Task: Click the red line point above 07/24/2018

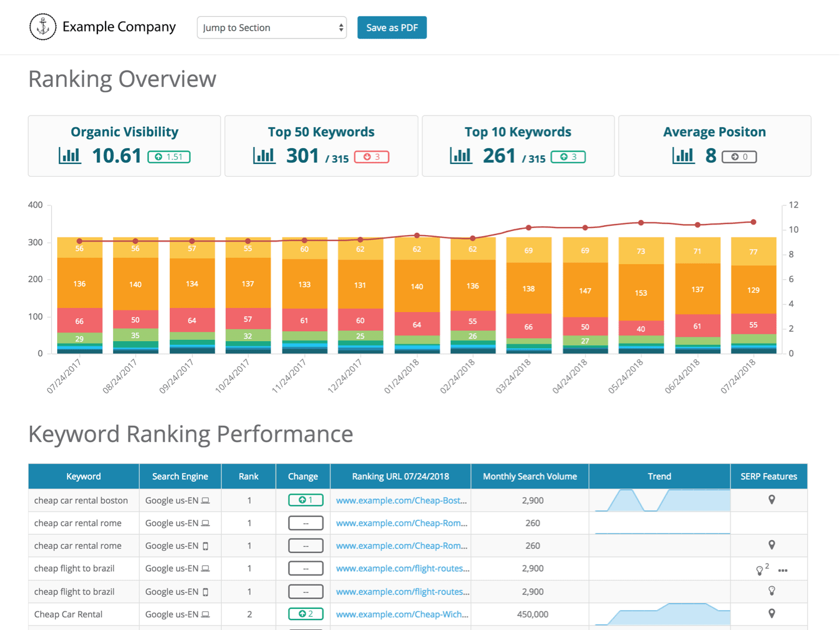Action: [x=753, y=222]
